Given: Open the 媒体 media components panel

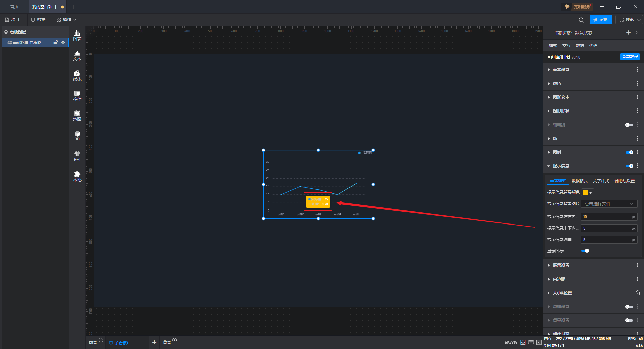Looking at the screenshot, I should tap(77, 76).
